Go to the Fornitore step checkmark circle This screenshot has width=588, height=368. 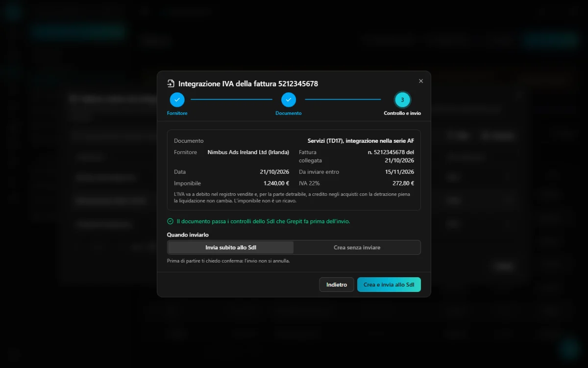[177, 100]
